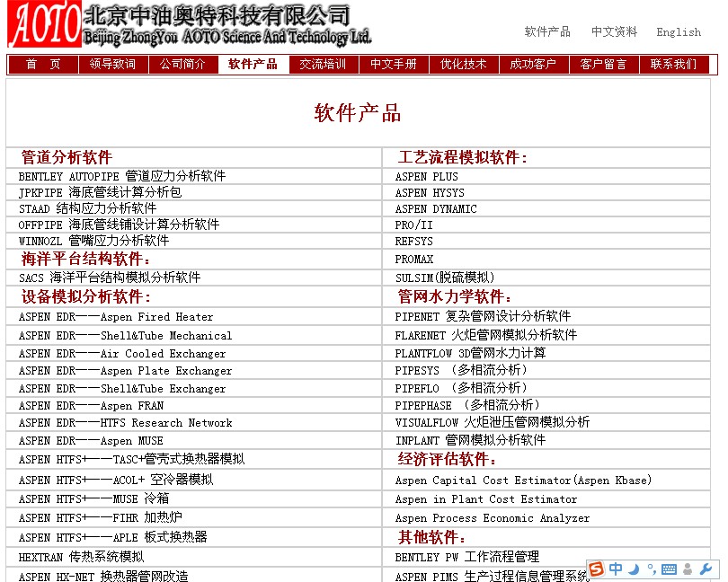Open the 领导致词 navigation tab
728x582 pixels.
[113, 64]
